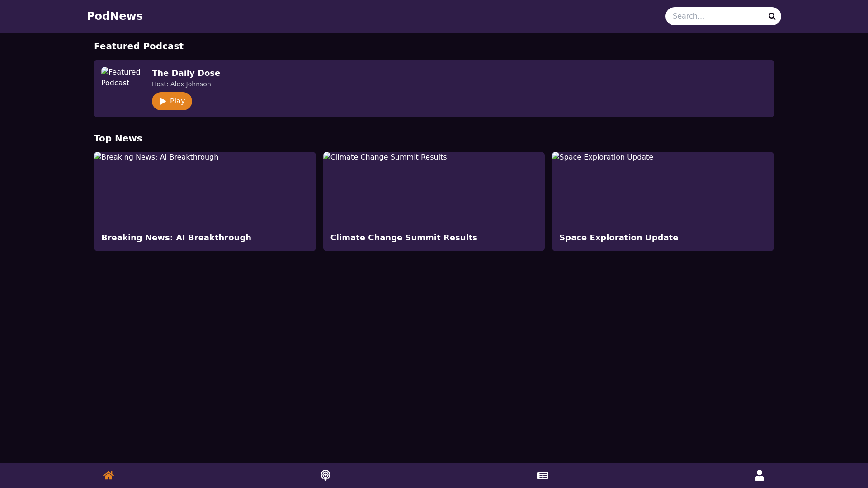Image resolution: width=868 pixels, height=488 pixels.
Task: Open the Profile icon in bottom navigation
Action: tap(759, 475)
